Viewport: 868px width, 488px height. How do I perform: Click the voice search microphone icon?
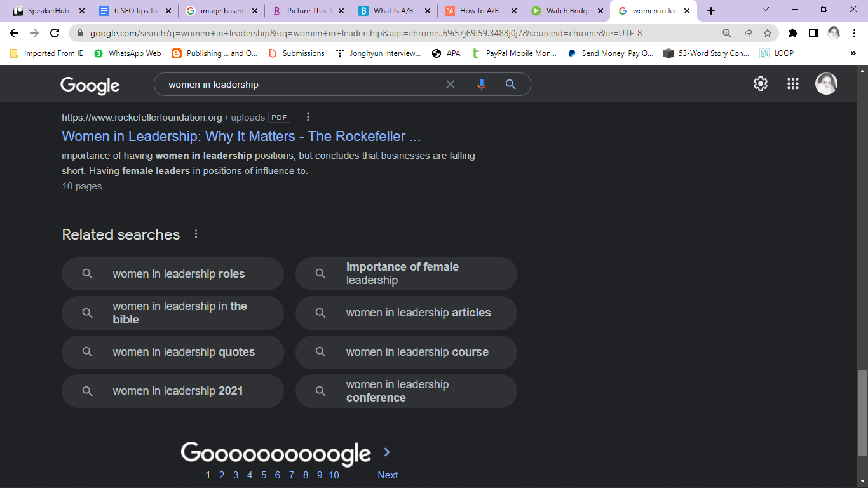point(482,84)
